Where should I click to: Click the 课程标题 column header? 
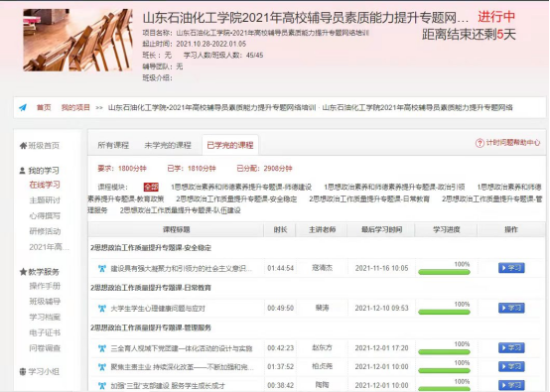point(176,229)
